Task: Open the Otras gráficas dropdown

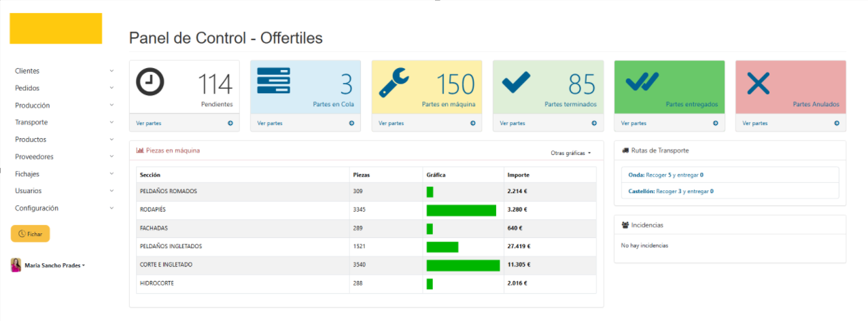Action: 570,153
